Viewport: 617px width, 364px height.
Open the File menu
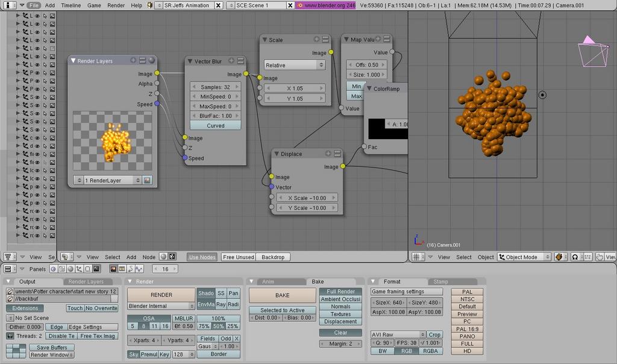[34, 5]
